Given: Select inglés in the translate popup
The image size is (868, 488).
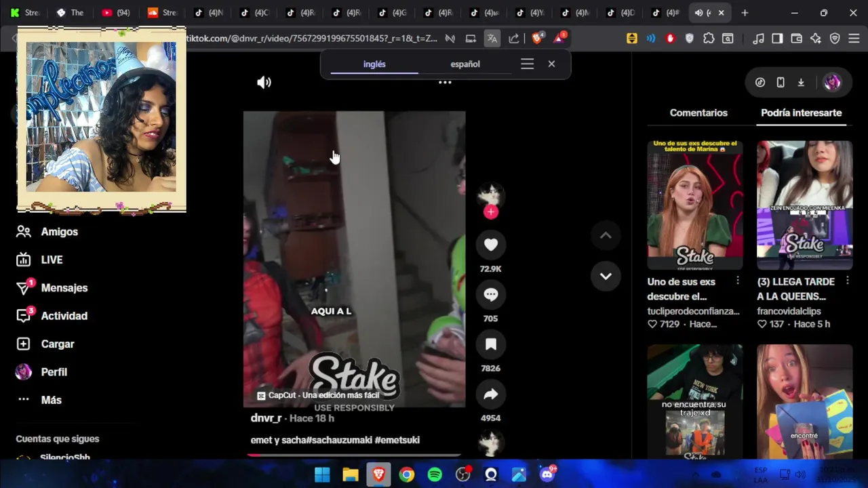Looking at the screenshot, I should pos(374,64).
